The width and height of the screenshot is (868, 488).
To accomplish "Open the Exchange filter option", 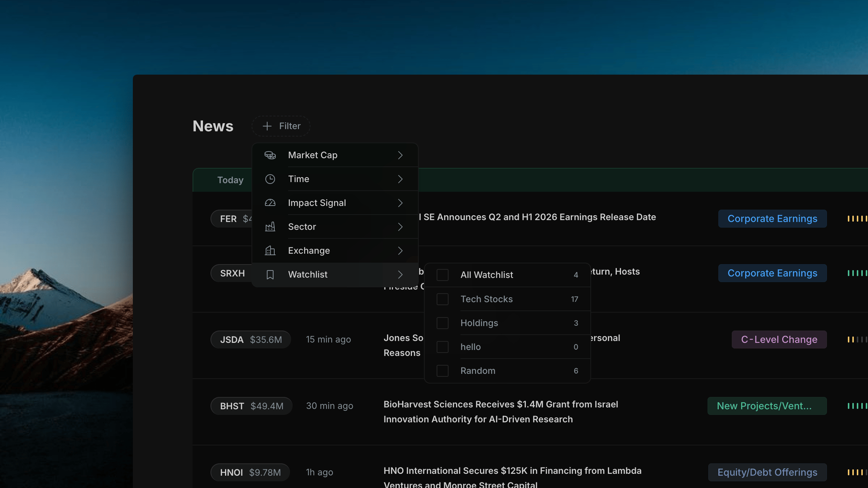I will pos(335,251).
